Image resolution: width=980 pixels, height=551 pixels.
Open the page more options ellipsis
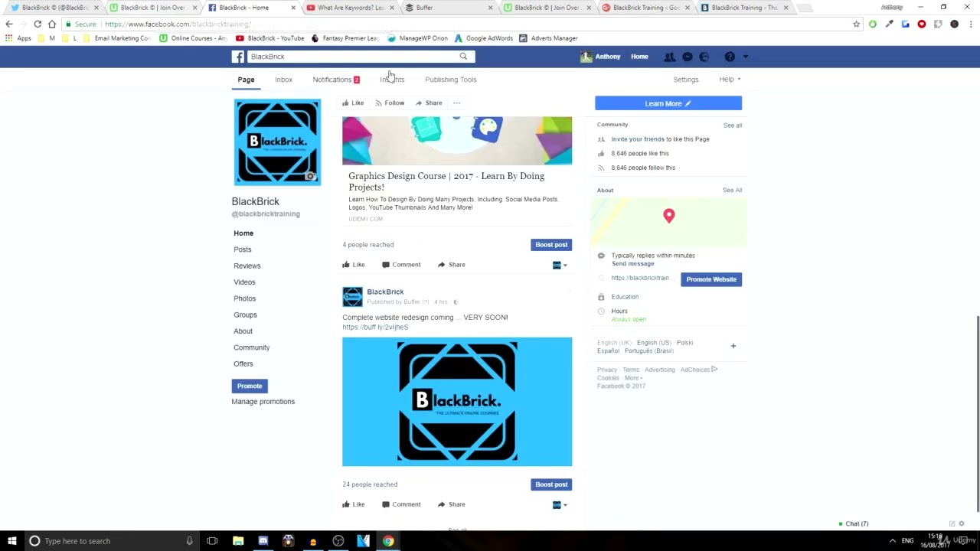pos(456,103)
